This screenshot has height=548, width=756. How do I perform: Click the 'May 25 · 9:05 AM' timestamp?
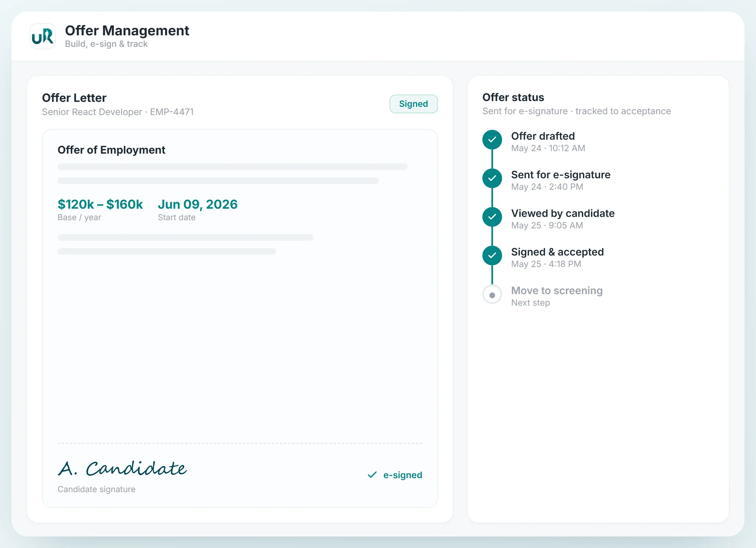click(x=547, y=226)
